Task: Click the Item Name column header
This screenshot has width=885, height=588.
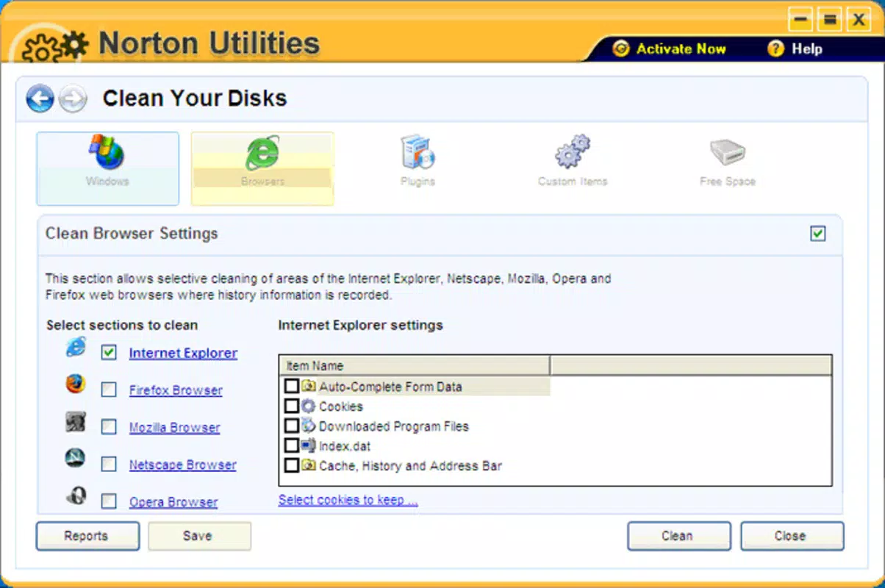Action: click(x=415, y=365)
